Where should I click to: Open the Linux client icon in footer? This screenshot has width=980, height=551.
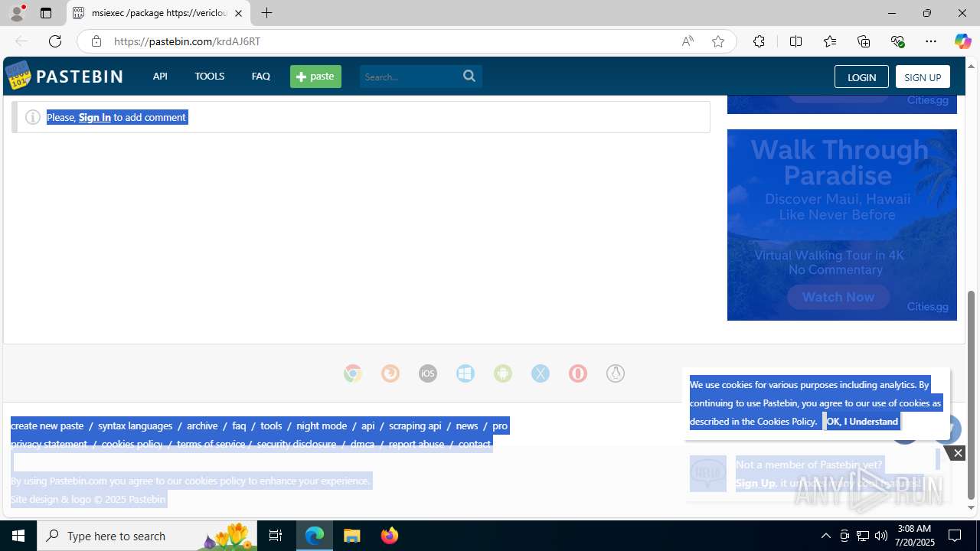[x=616, y=373]
